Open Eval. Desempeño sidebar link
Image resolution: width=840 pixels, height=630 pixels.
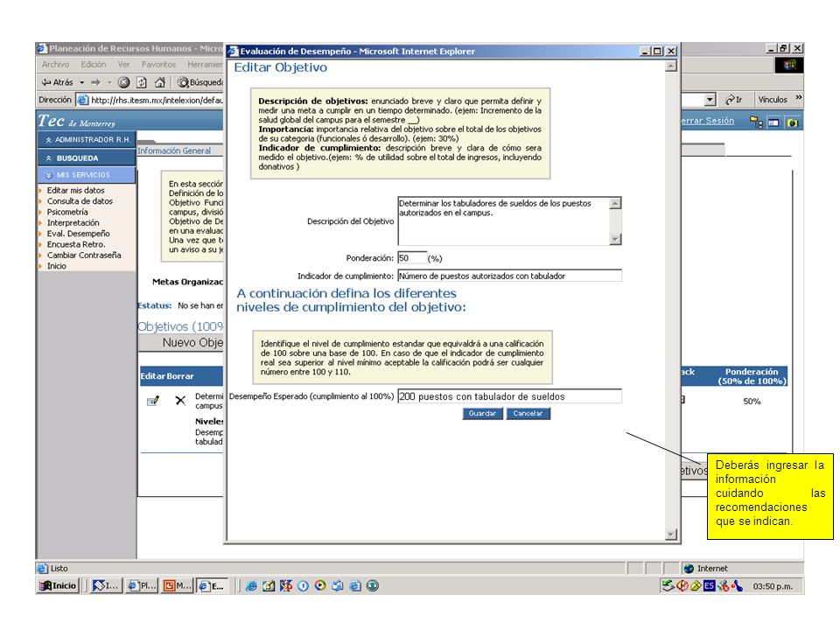tap(78, 234)
